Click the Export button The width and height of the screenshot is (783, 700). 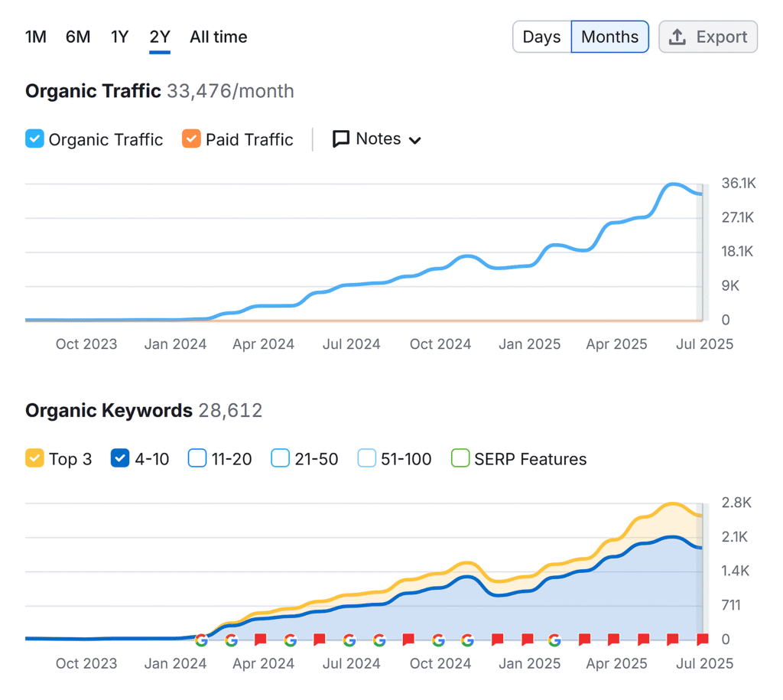708,36
